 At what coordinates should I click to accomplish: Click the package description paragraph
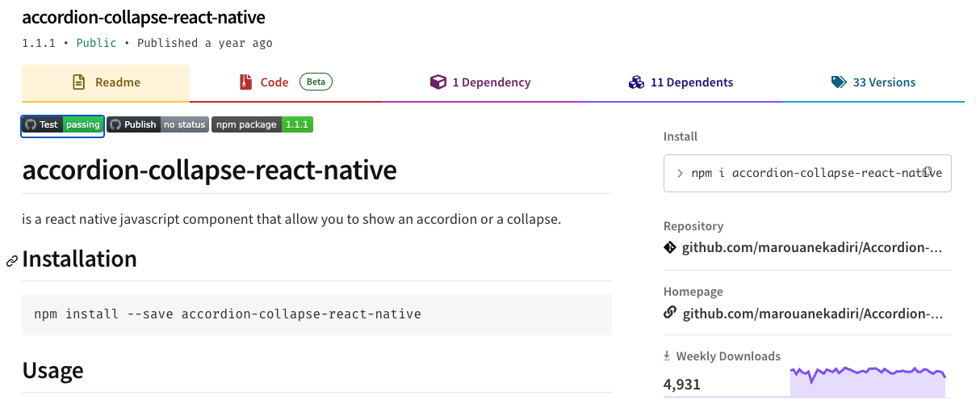pyautogui.click(x=291, y=220)
